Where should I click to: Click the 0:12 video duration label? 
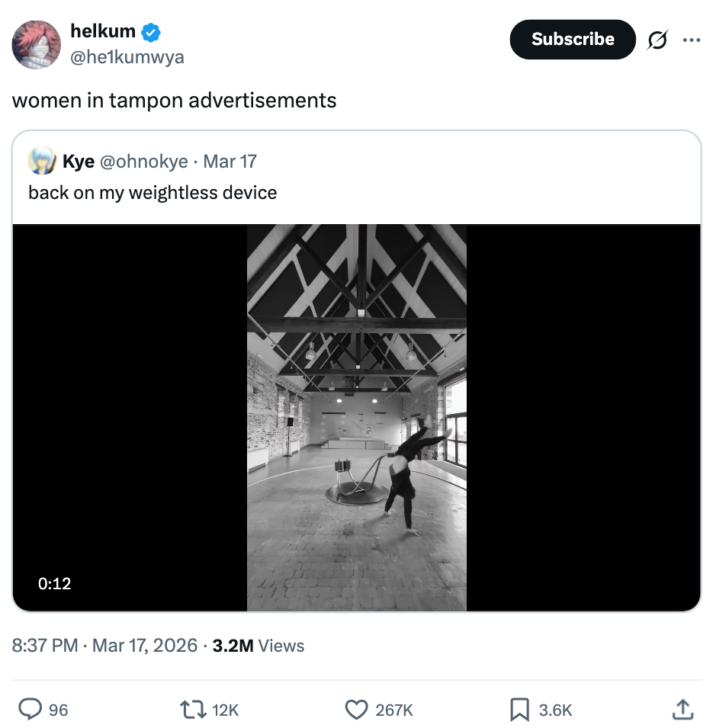point(54,583)
